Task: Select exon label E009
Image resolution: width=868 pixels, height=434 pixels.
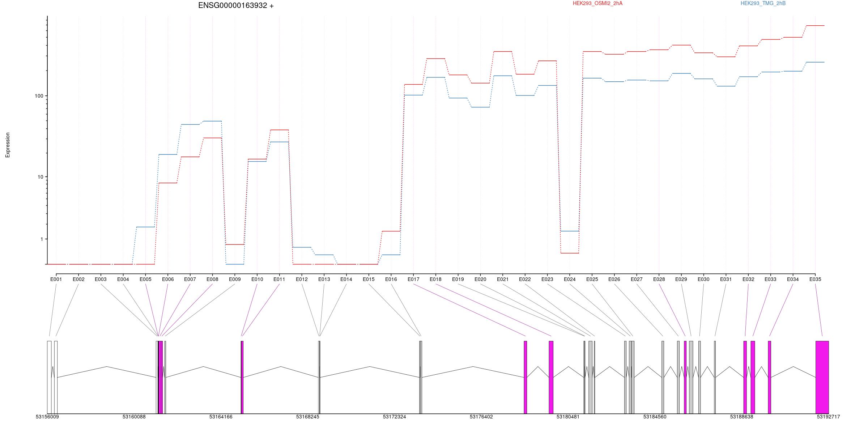Action: (x=235, y=279)
